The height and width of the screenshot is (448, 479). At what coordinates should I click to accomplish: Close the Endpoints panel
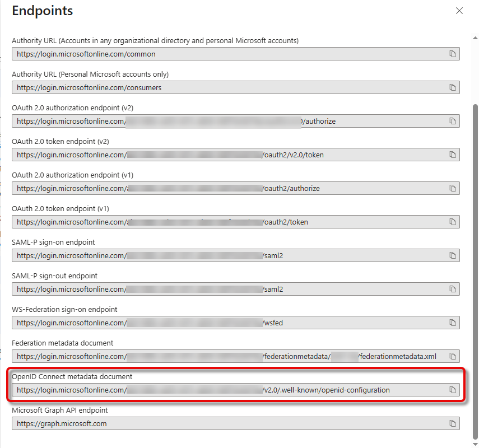(x=459, y=11)
